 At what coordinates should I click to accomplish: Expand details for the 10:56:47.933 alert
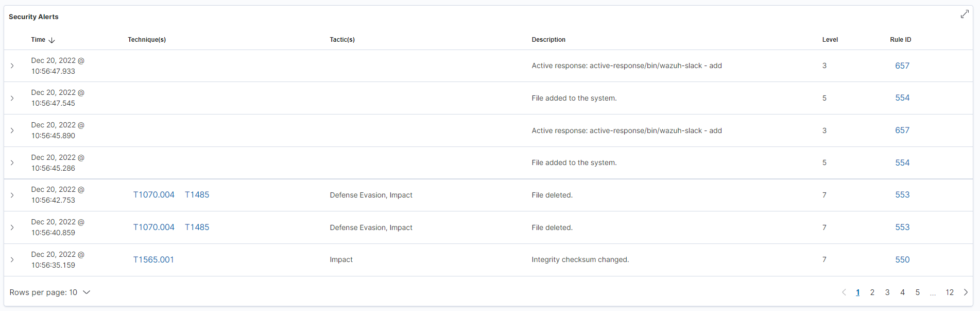coord(12,66)
